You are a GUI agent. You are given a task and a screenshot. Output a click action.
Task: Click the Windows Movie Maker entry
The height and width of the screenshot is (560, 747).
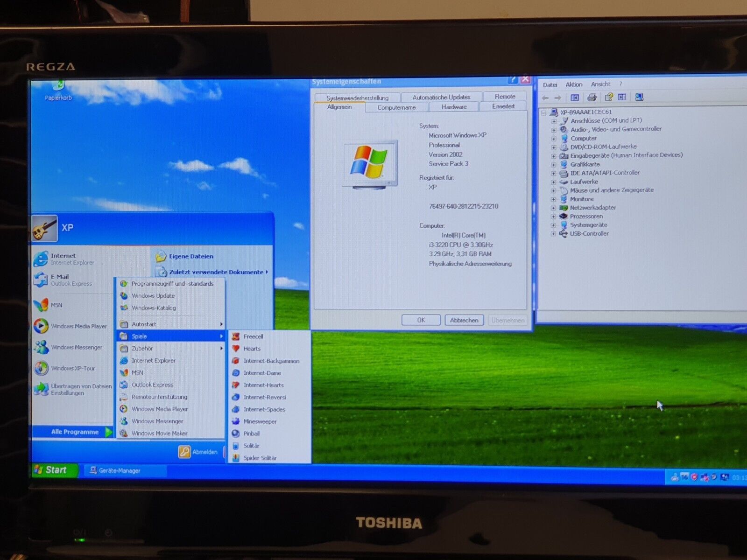pyautogui.click(x=159, y=434)
